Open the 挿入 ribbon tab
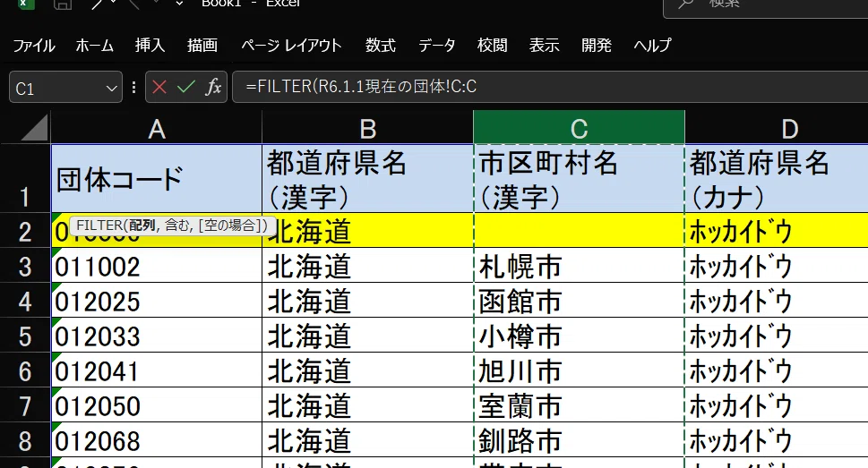 point(150,46)
